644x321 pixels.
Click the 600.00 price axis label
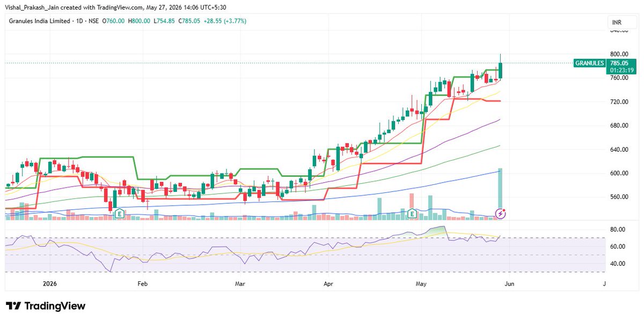point(619,173)
